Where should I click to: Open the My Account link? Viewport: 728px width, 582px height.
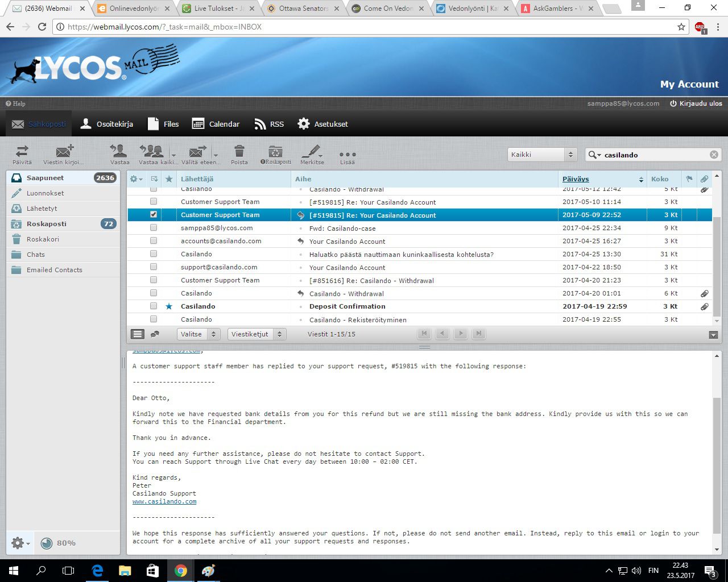coord(689,84)
